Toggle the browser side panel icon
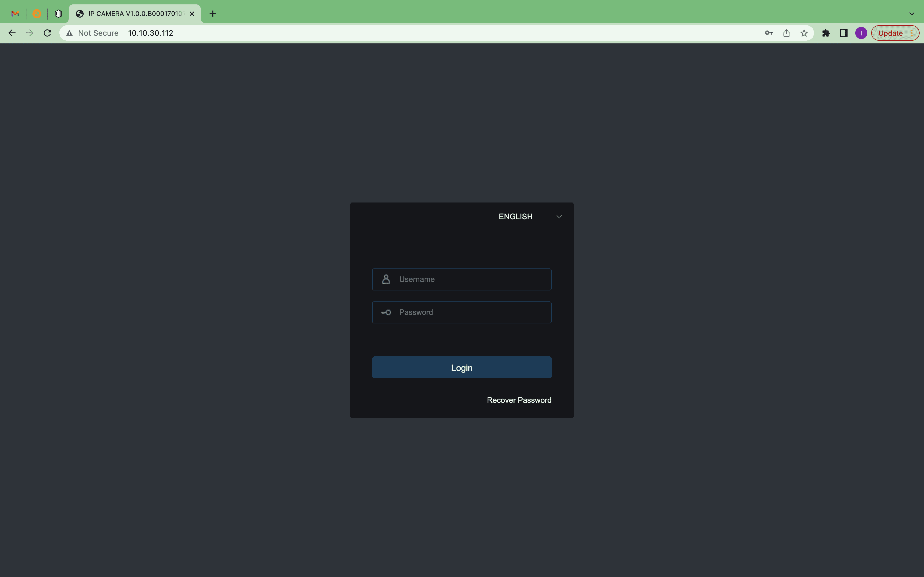924x577 pixels. 843,33
